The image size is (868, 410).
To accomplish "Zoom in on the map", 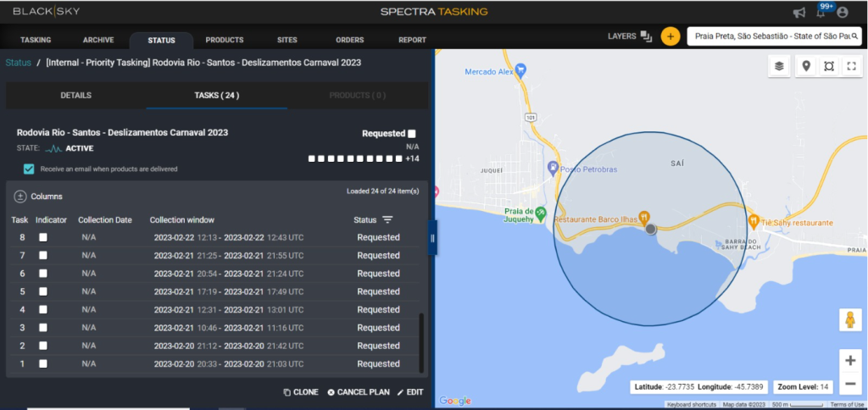I will coord(850,361).
